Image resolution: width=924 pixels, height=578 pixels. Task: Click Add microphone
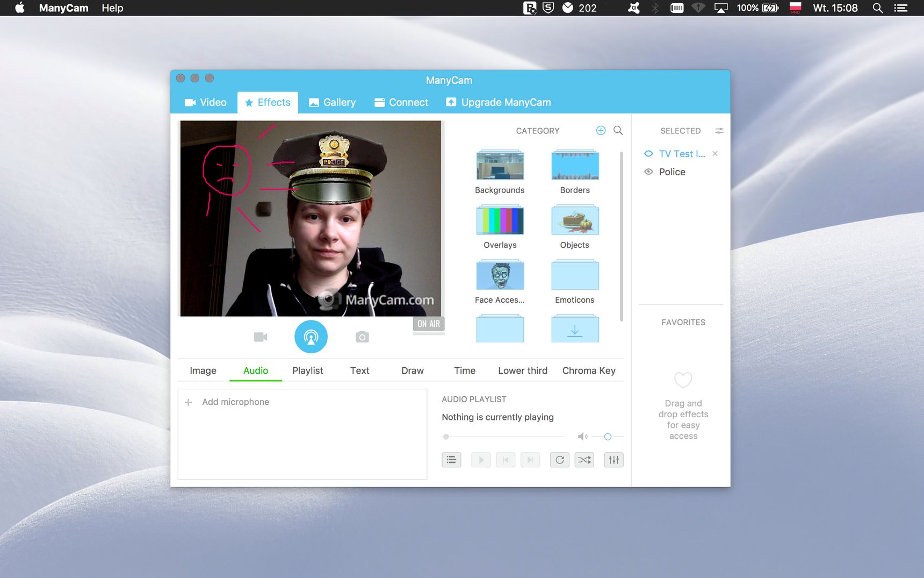tap(227, 402)
